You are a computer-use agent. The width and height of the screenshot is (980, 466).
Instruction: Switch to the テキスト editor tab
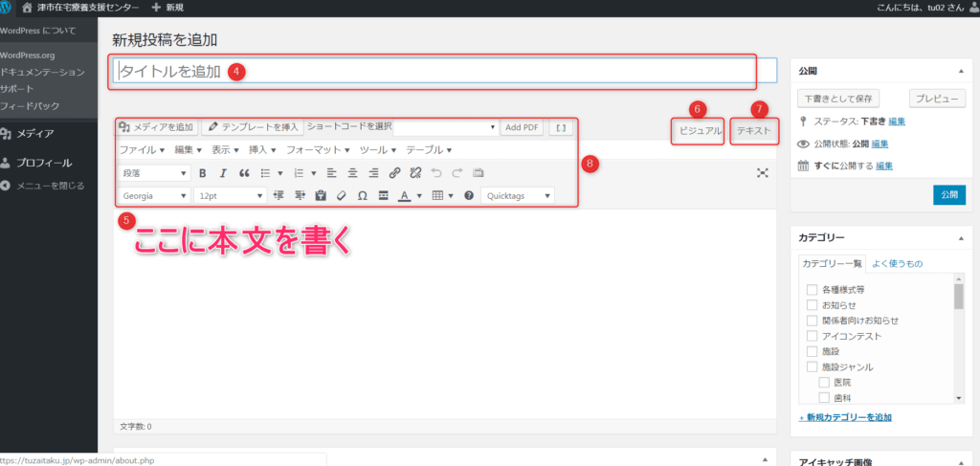(x=753, y=131)
